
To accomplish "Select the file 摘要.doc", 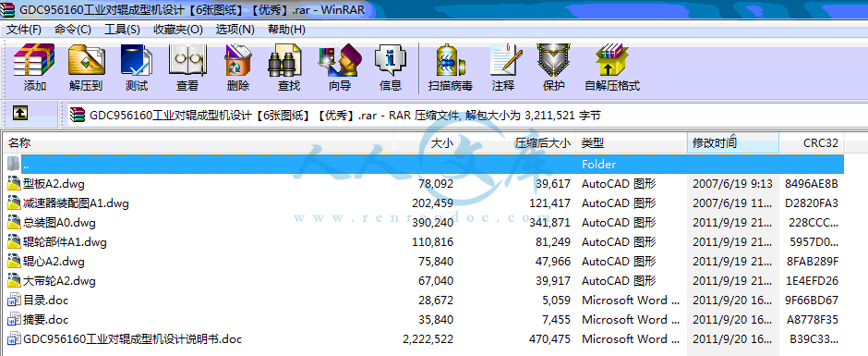I will [x=45, y=319].
